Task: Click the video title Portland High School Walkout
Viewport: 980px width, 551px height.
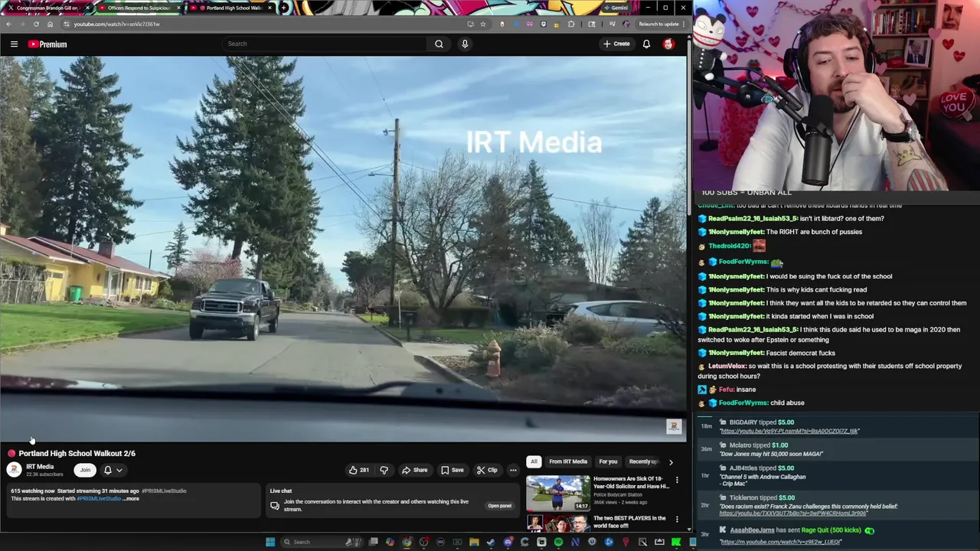Action: click(x=77, y=453)
